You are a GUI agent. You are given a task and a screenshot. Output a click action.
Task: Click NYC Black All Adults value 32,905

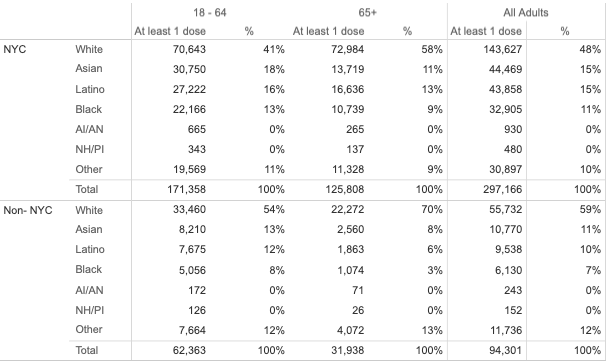click(506, 109)
